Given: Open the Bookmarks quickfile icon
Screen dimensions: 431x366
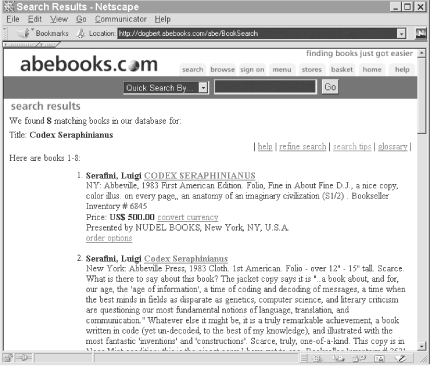Looking at the screenshot, I should [x=24, y=33].
